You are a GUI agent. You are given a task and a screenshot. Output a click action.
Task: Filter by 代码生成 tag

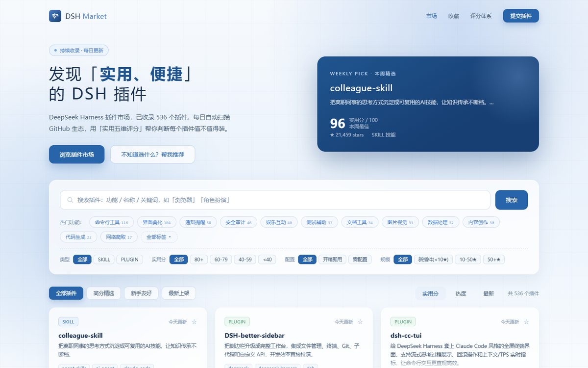pos(78,237)
